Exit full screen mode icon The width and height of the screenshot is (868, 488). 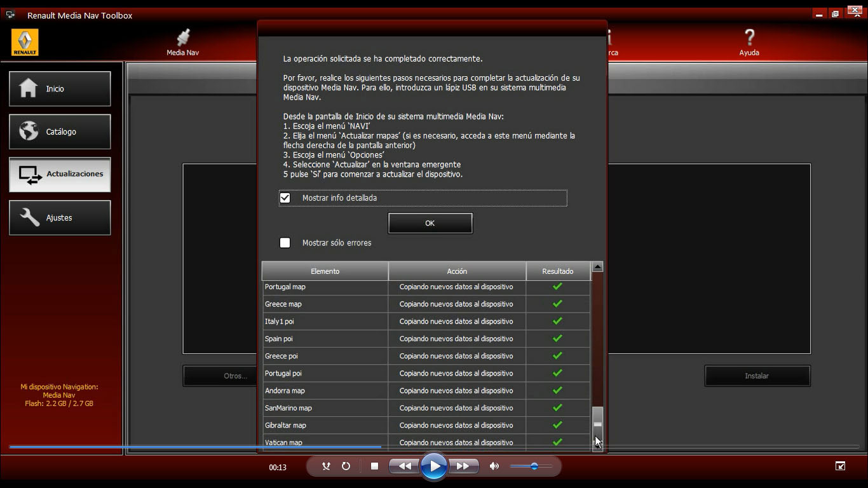click(840, 466)
